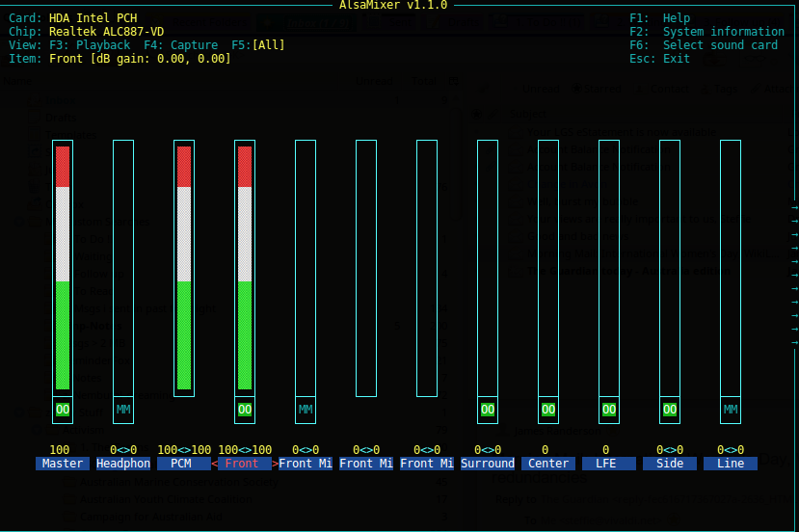This screenshot has width=799, height=532.
Task: Select the F5 All view
Action: pos(258,45)
